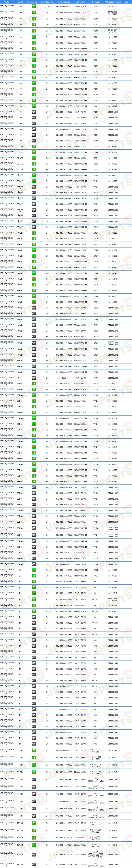The width and height of the screenshot is (132, 868).
Task: Click PB icon in SEDAN M 104.980 row
Action: coord(34,481)
